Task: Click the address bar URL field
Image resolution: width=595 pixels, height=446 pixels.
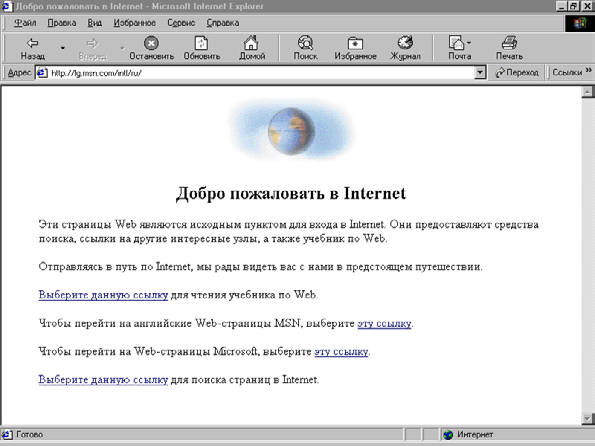Action: tap(262, 72)
